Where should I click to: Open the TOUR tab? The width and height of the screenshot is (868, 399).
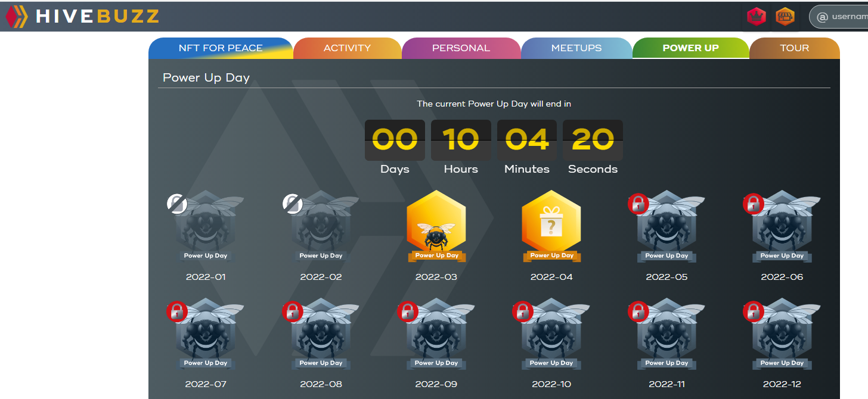tap(795, 48)
